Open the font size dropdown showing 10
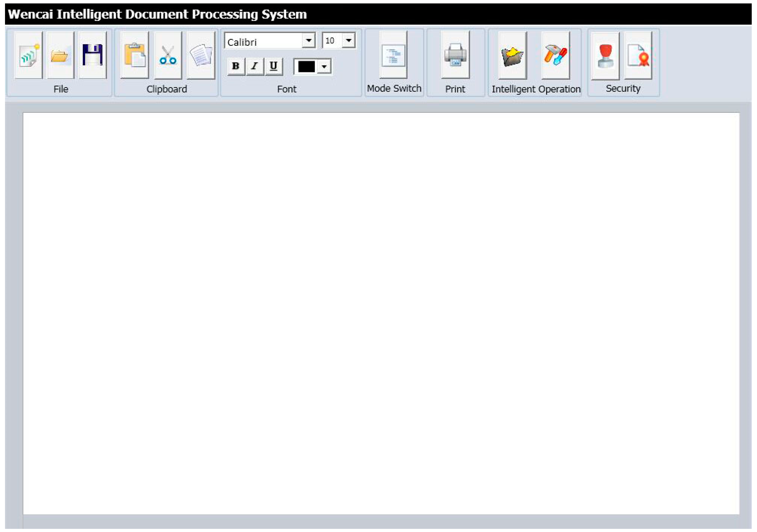This screenshot has height=532, width=757. 349,41
